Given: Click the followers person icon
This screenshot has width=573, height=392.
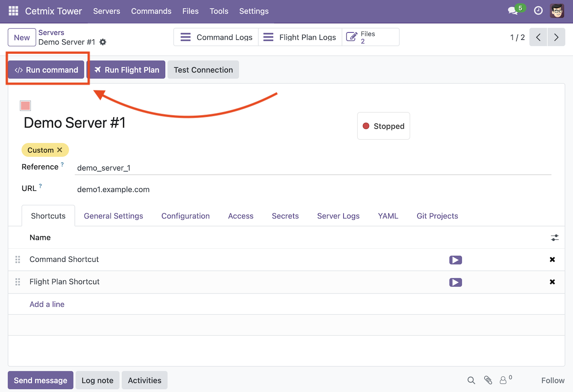Looking at the screenshot, I should (503, 380).
